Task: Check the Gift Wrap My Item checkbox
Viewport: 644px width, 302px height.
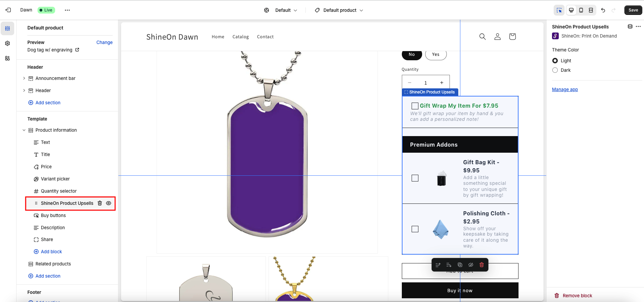Action: [x=415, y=106]
